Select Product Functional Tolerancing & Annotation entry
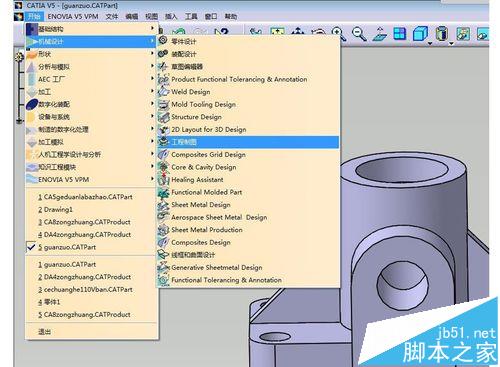This screenshot has height=367, width=500. (248, 79)
